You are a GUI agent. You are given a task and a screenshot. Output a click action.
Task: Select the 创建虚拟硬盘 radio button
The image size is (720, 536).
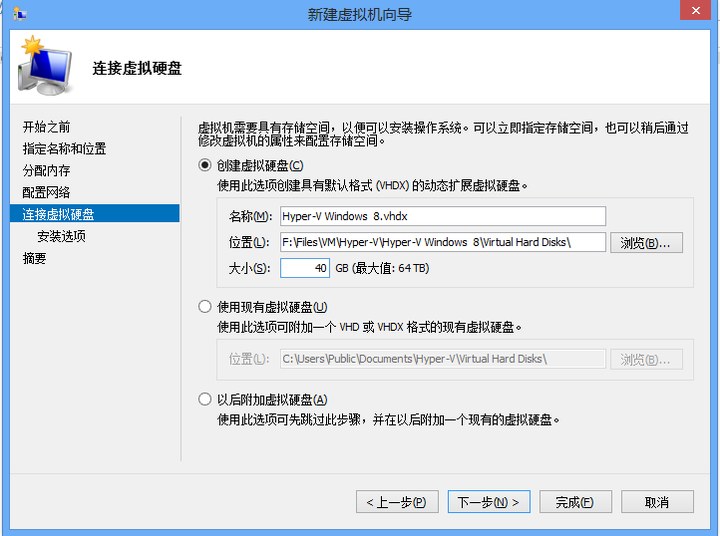point(205,165)
